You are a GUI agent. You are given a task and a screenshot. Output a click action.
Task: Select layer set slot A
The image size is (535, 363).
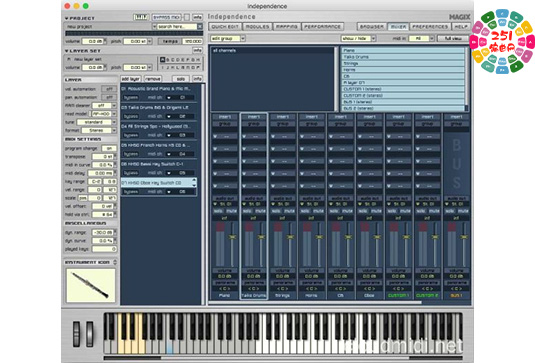pyautogui.click(x=162, y=60)
